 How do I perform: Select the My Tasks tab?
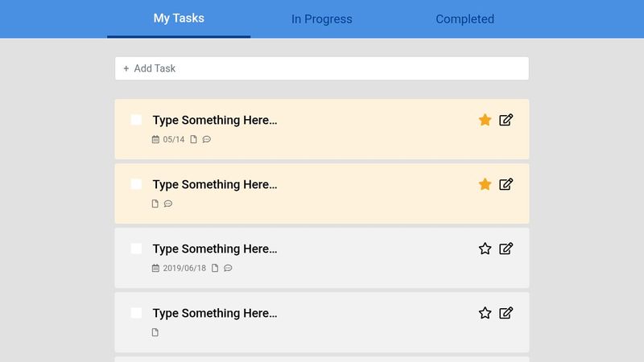(179, 19)
